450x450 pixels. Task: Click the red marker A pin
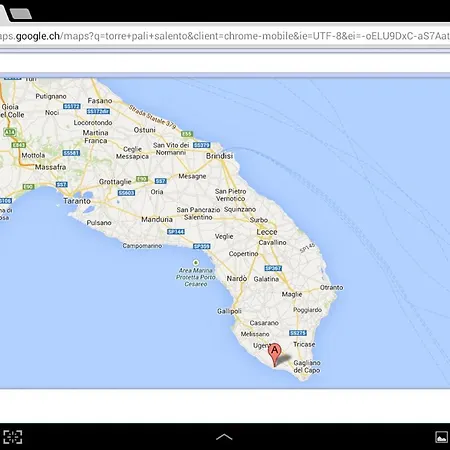click(x=275, y=355)
